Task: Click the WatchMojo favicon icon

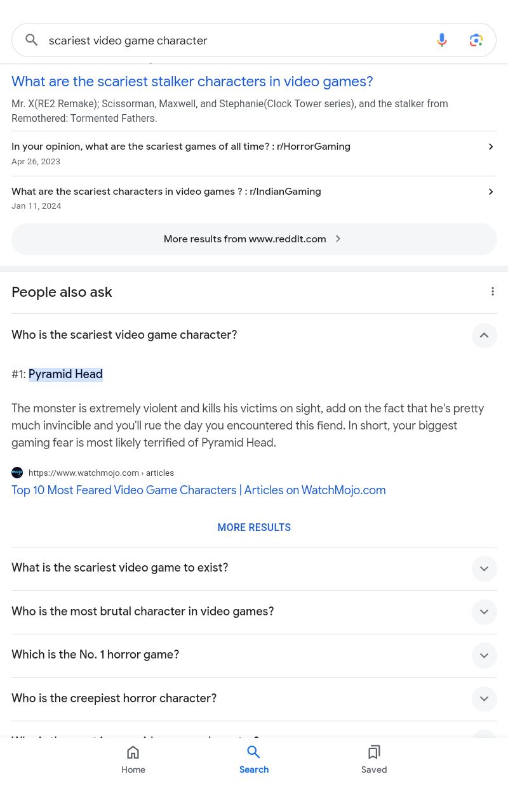Action: point(17,473)
